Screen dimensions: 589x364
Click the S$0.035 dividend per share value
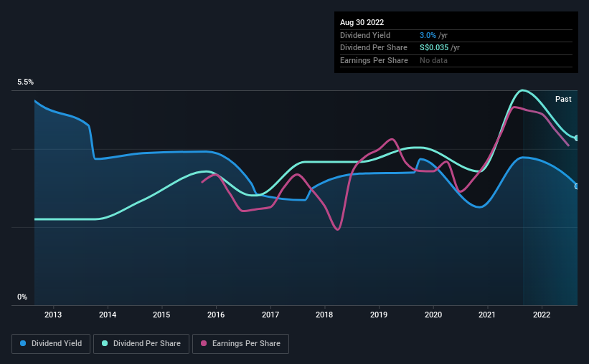[434, 48]
